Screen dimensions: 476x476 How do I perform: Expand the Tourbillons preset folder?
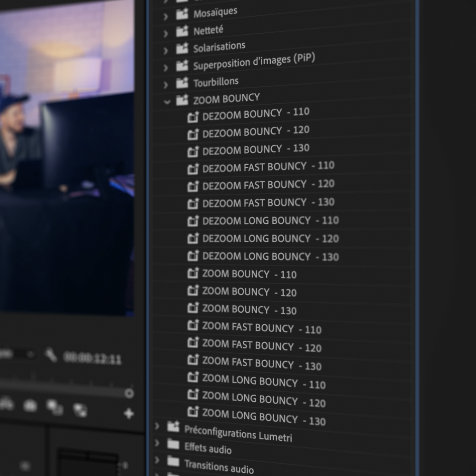click(x=166, y=85)
